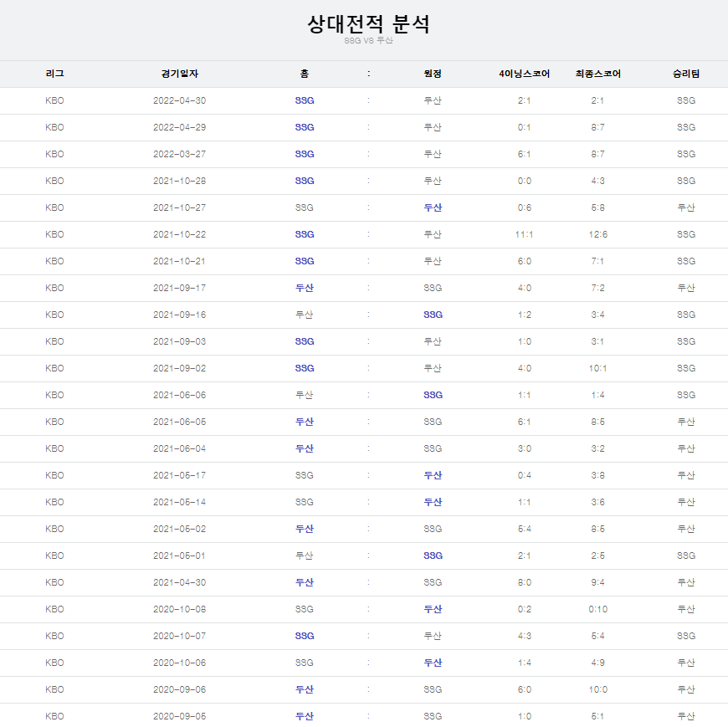This screenshot has width=728, height=727.
Task: Select away team 'SSG' in the 2021-09-16 row
Action: click(x=433, y=315)
